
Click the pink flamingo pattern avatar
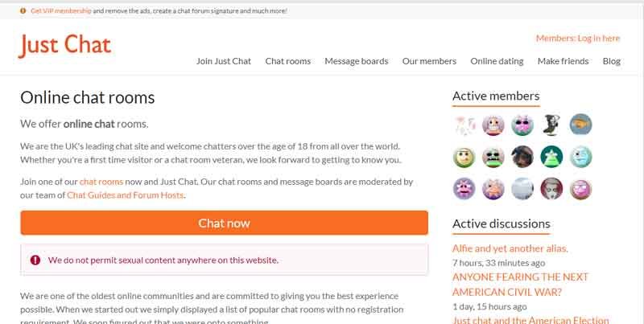(x=464, y=125)
